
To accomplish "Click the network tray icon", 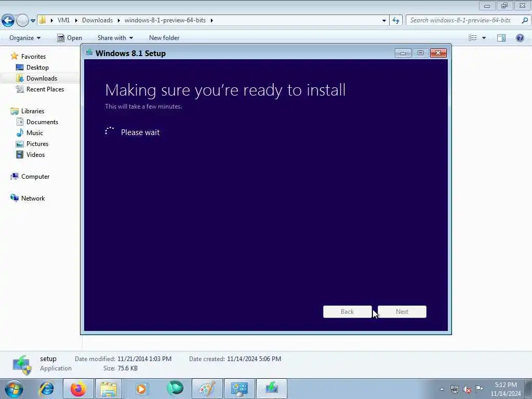I will 454,389.
